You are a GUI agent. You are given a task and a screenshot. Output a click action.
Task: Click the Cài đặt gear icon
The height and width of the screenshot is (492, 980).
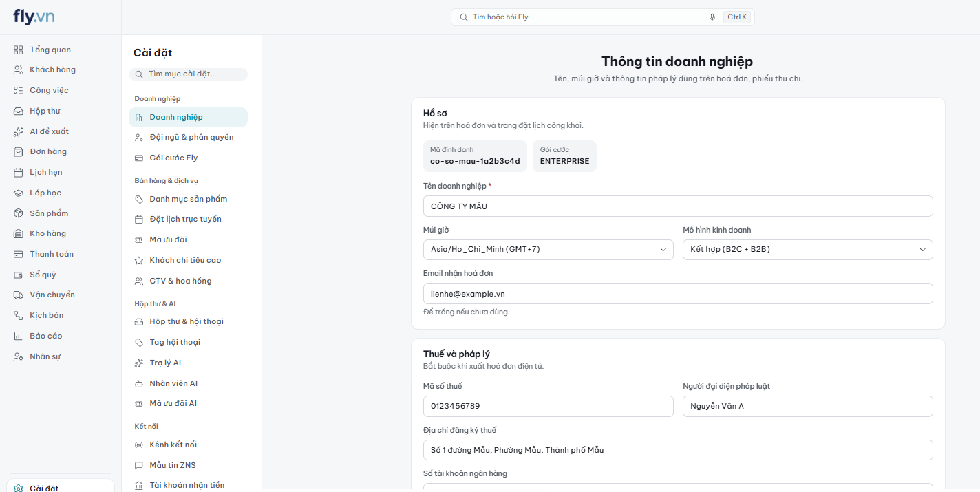coord(19,489)
